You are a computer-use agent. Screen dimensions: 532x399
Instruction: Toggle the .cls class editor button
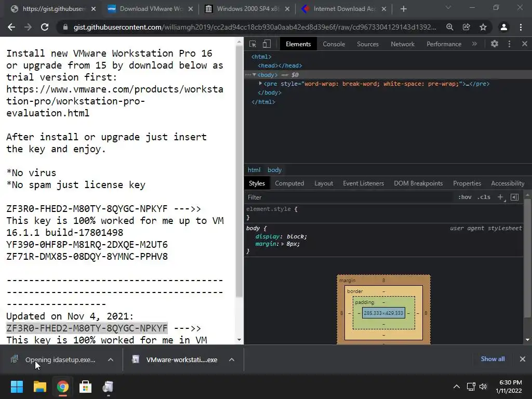click(x=484, y=197)
